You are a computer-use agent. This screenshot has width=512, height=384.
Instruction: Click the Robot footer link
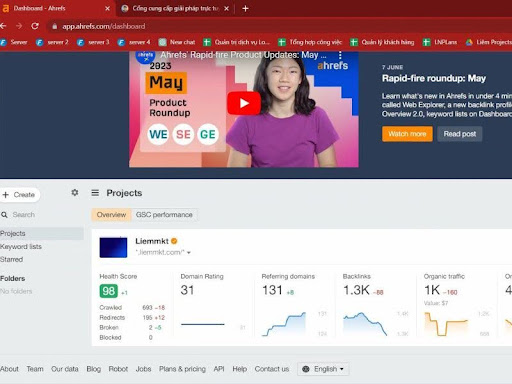coord(118,369)
